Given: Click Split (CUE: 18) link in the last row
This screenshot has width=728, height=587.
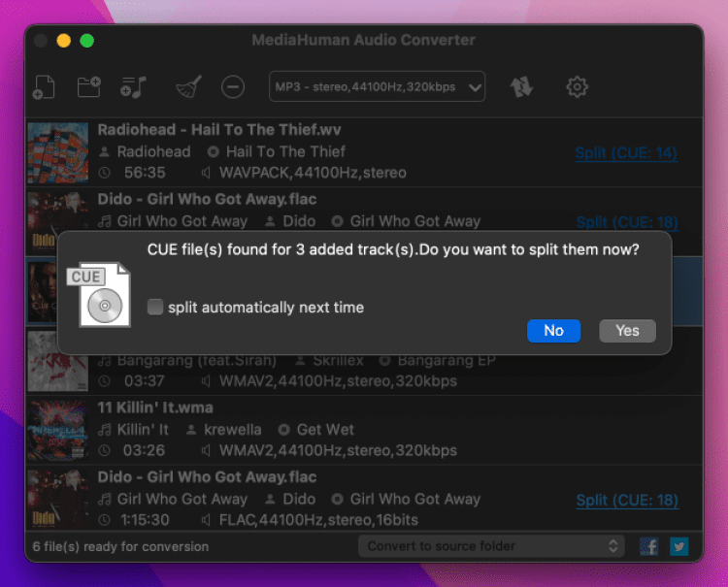Looking at the screenshot, I should click(627, 501).
